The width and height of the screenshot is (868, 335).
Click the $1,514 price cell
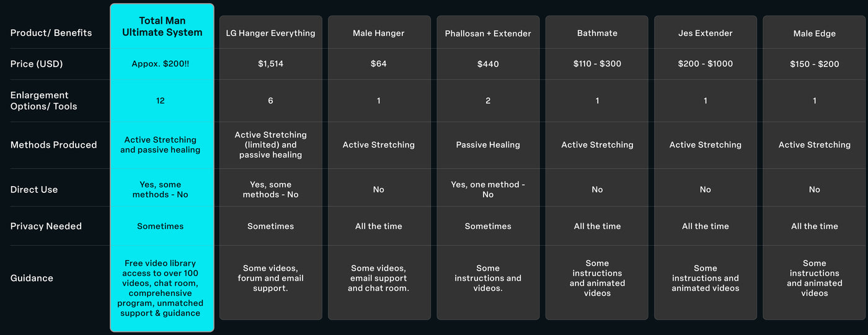click(270, 64)
